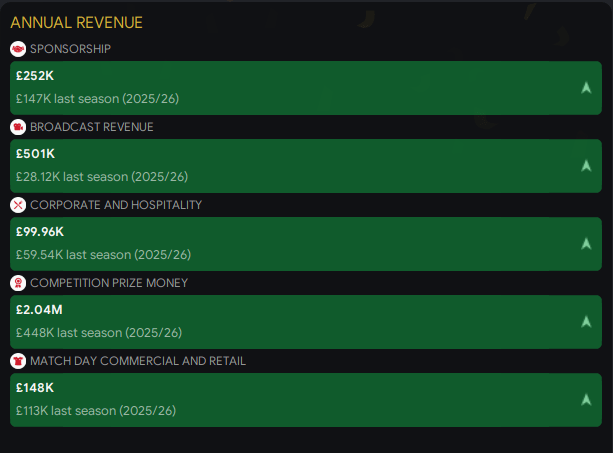This screenshot has width=613, height=453.
Task: Open the £99.96K corporate hospitality card
Action: 300,244
